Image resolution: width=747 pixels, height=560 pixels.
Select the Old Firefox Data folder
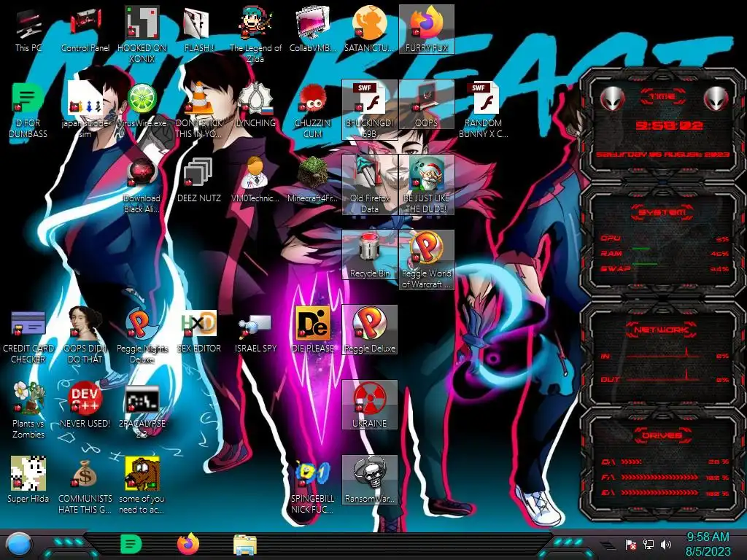coord(370,184)
